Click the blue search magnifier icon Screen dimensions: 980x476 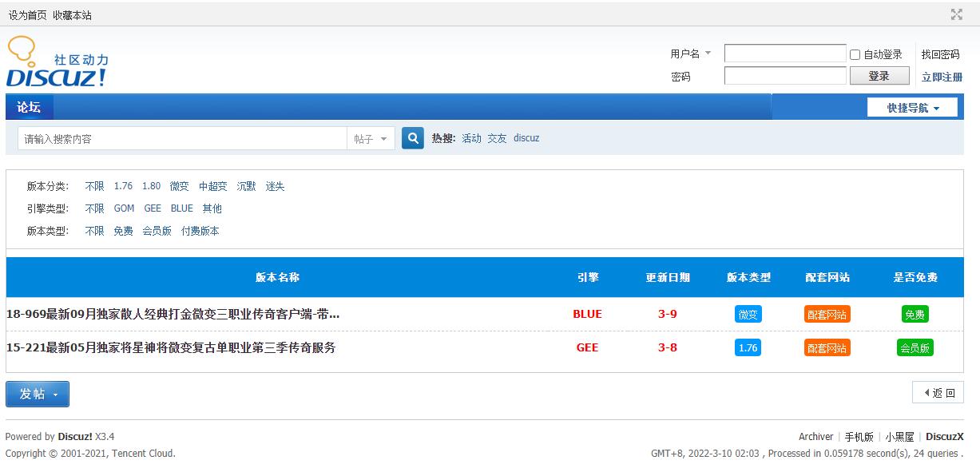412,138
